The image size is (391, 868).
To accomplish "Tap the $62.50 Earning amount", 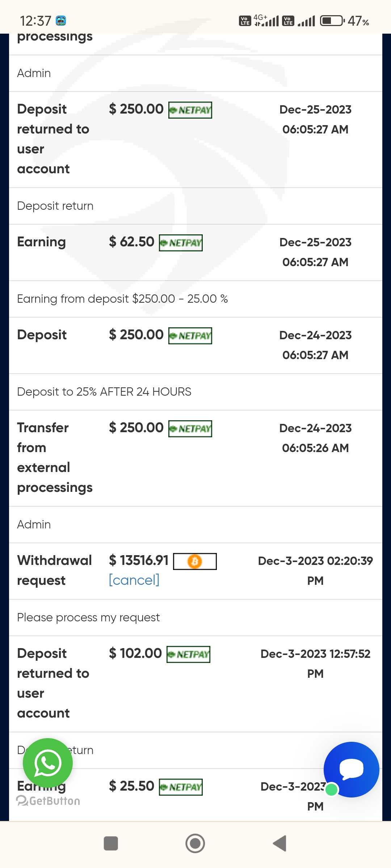I will click(x=132, y=242).
